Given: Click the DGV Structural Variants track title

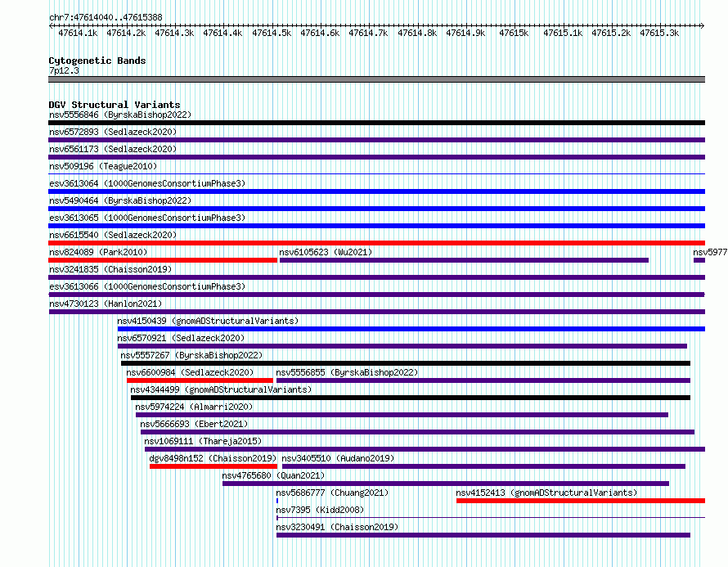Looking at the screenshot, I should pyautogui.click(x=115, y=105).
